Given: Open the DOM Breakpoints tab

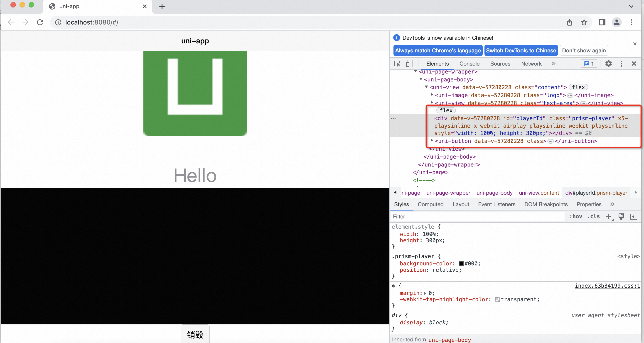Looking at the screenshot, I should [x=546, y=204].
